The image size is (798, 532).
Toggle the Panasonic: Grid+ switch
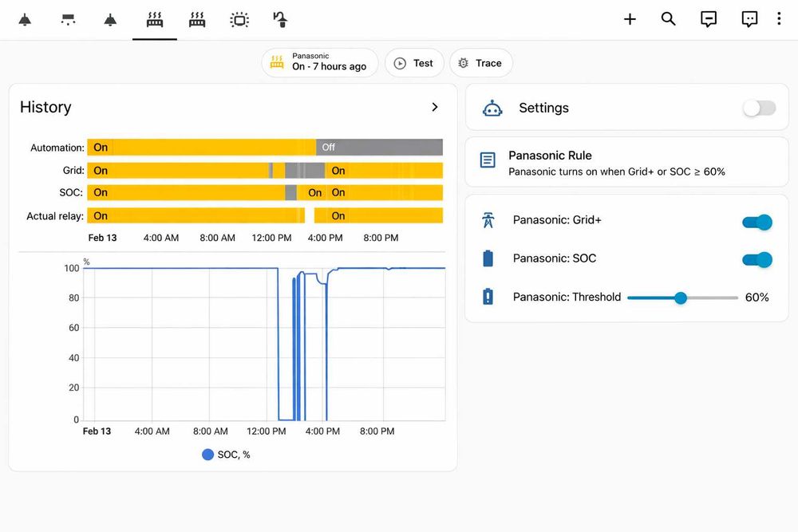757,222
